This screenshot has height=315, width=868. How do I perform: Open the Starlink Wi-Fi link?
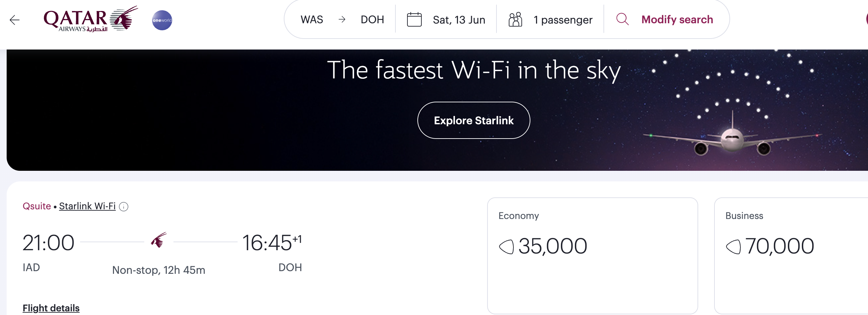87,206
